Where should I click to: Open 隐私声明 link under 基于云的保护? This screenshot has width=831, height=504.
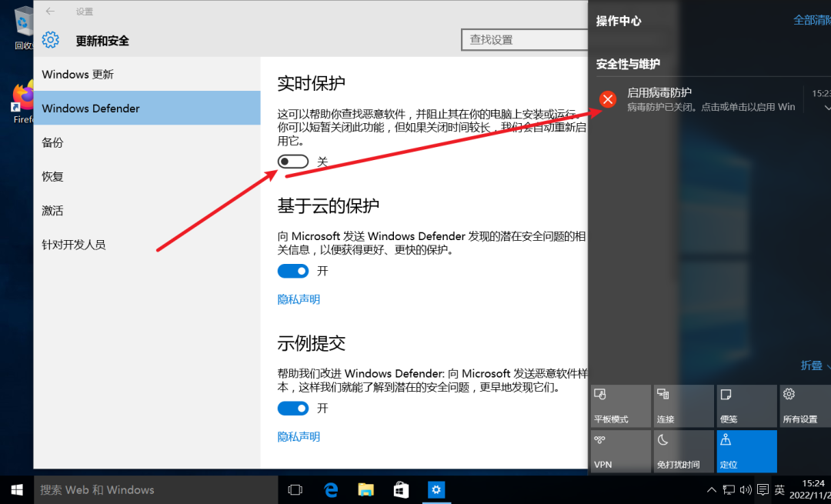pyautogui.click(x=299, y=300)
